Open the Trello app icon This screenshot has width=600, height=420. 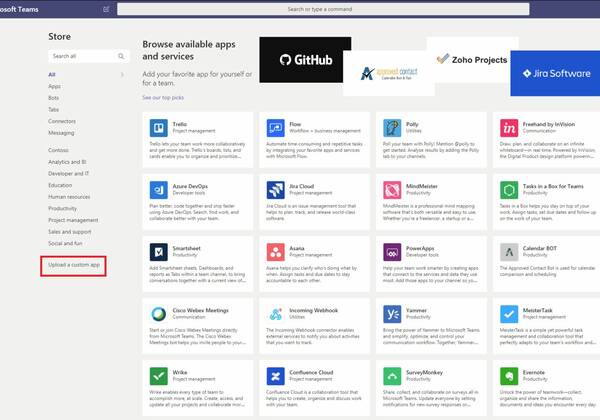pos(158,128)
